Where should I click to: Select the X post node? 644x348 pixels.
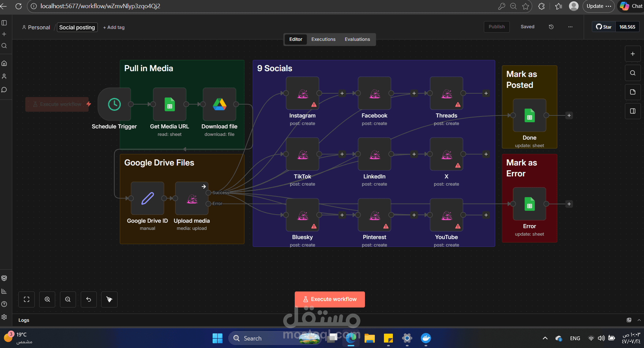point(447,154)
